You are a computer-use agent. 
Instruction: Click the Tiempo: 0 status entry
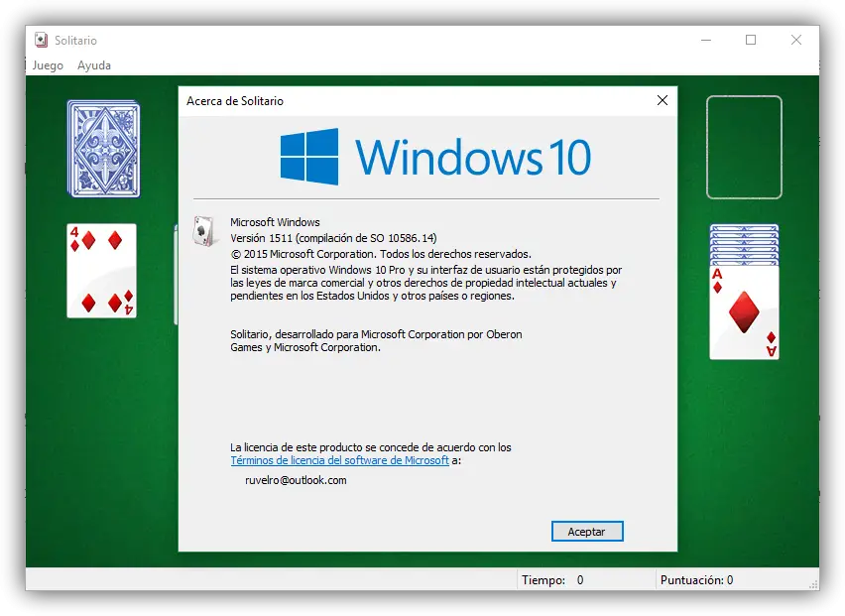coord(552,580)
